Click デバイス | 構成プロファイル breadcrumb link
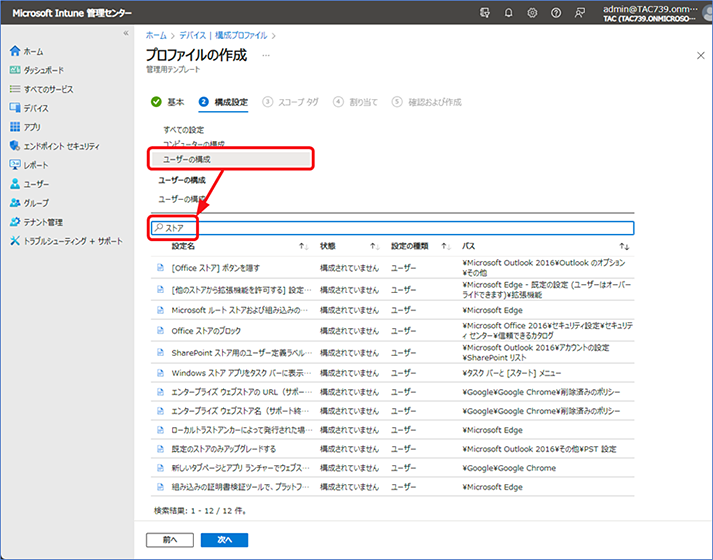 click(223, 35)
